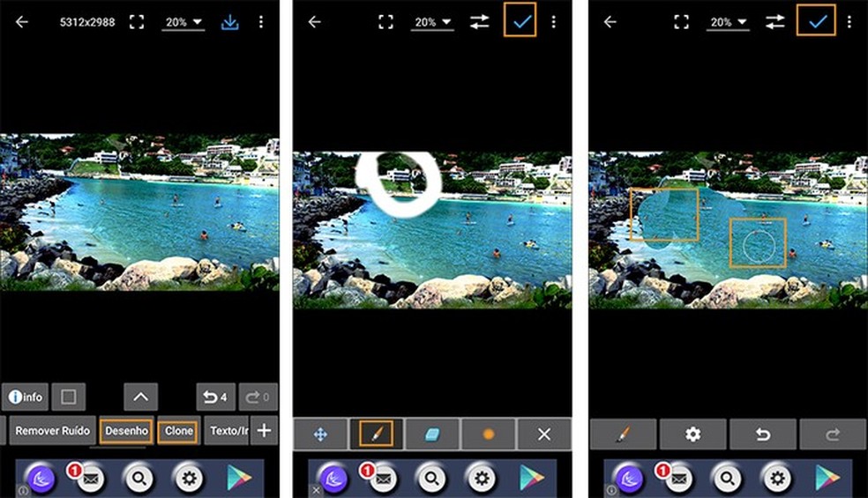Tap search magnifier in middle ad bar
Viewport: 868px width, 498px height.
(x=431, y=478)
